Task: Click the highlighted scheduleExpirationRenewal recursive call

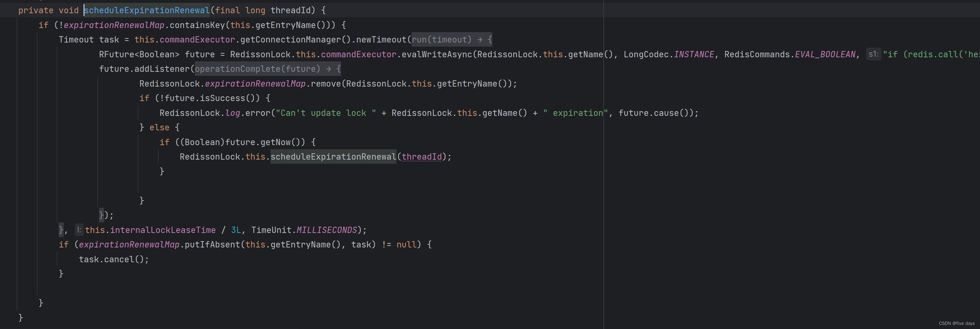Action: pos(333,156)
